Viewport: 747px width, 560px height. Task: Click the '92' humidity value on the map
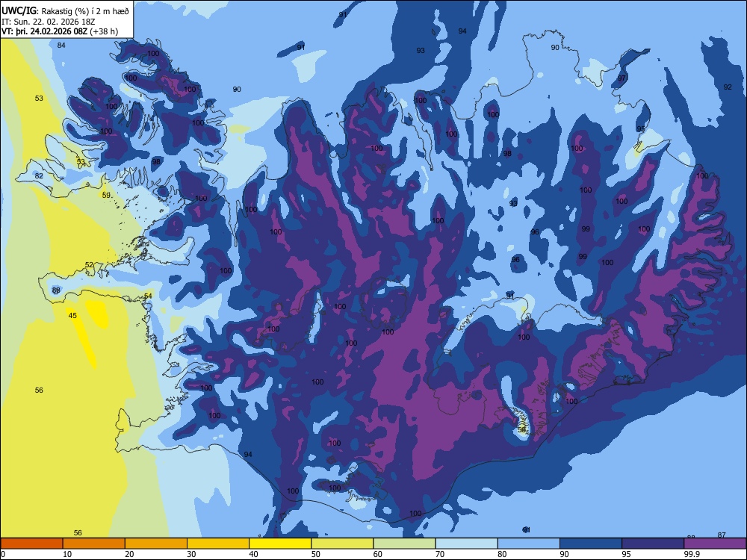click(728, 87)
